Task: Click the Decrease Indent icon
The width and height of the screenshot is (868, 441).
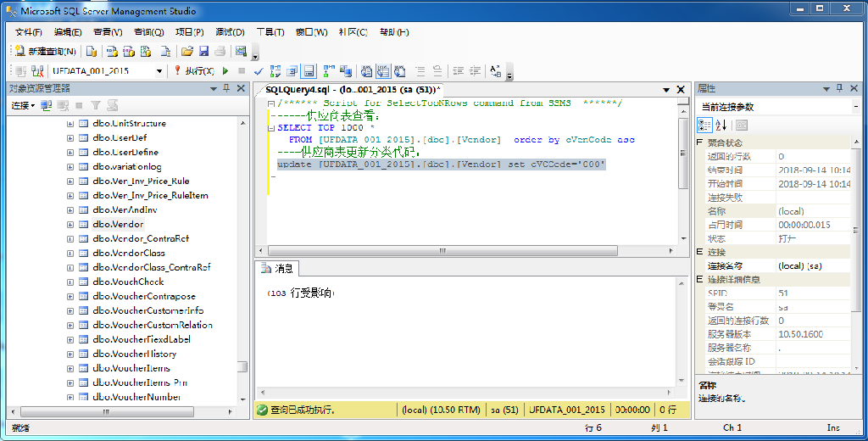Action: click(x=459, y=71)
